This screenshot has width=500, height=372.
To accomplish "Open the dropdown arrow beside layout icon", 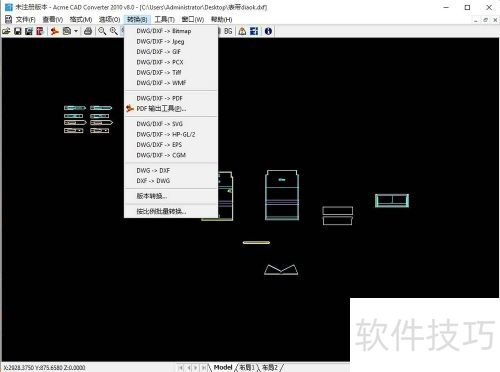I will [x=76, y=31].
